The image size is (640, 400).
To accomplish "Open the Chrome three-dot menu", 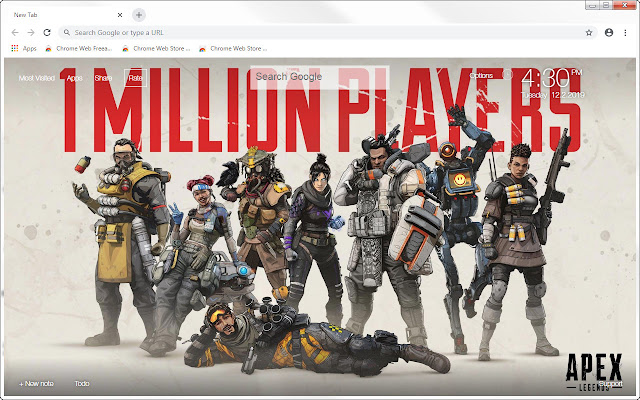I will coord(625,33).
